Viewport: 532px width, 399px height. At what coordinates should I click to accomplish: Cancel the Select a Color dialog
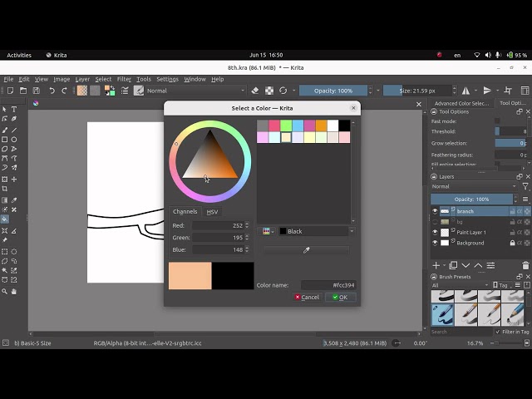point(307,298)
